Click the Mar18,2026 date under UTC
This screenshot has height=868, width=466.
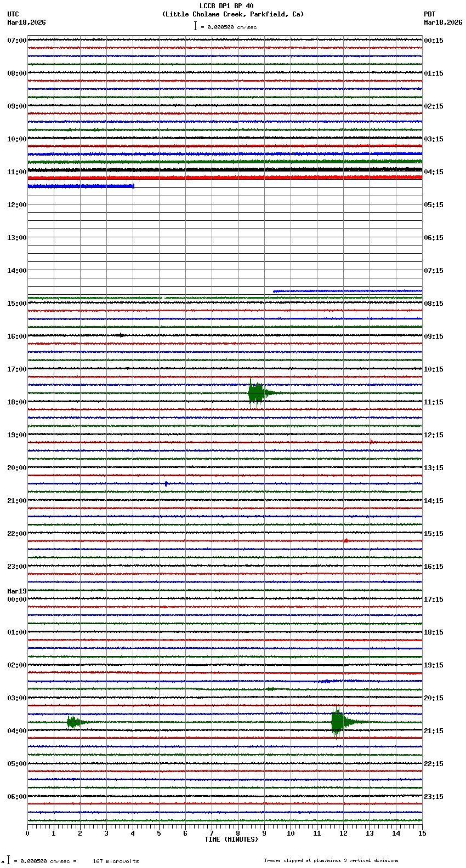(x=27, y=22)
